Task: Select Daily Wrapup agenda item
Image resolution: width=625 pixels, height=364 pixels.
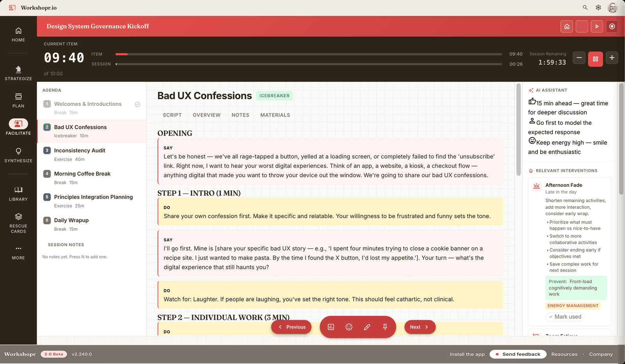Action: 91,224
